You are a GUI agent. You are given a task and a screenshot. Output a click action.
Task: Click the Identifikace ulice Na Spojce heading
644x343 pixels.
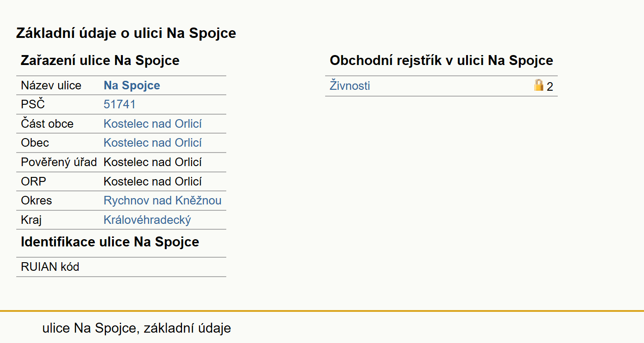point(110,242)
